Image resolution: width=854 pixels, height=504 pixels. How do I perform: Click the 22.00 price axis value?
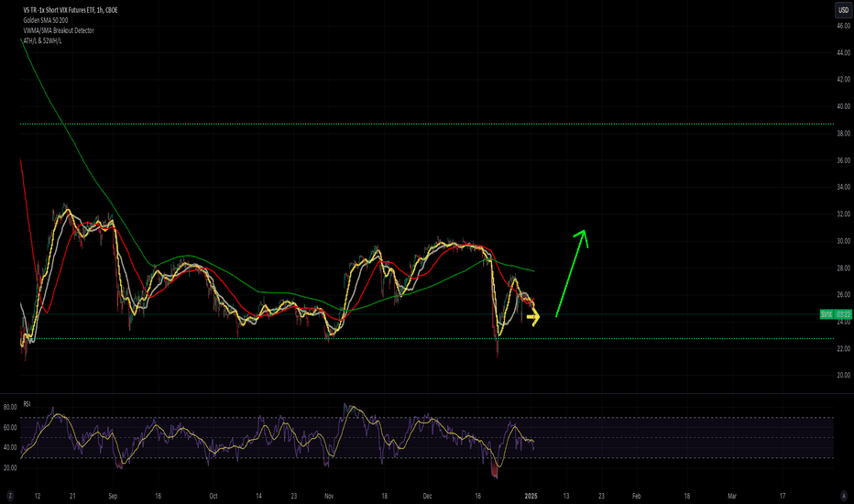click(x=844, y=349)
